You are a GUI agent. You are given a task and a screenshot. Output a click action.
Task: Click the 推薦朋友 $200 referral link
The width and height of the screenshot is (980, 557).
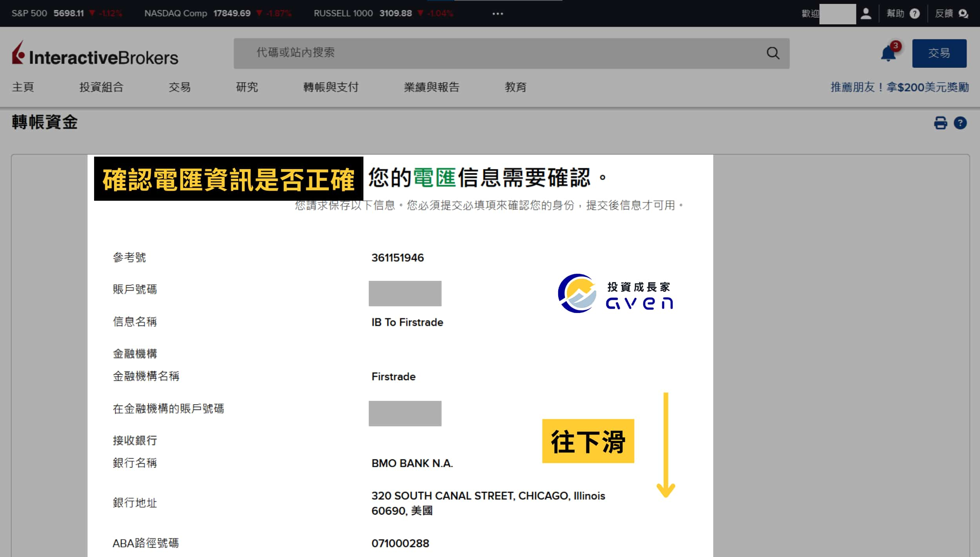(x=900, y=87)
